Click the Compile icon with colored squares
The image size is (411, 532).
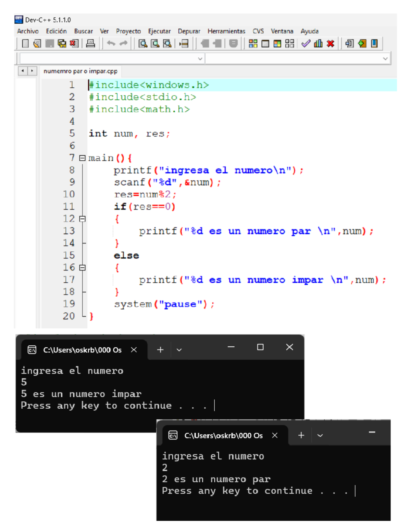tap(253, 44)
